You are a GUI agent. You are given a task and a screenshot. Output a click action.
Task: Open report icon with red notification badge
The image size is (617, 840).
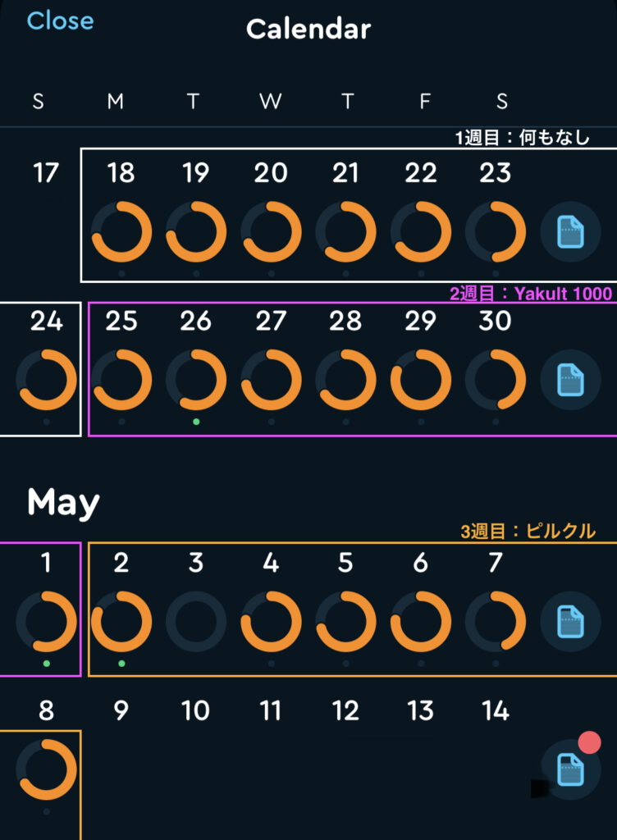coord(570,769)
